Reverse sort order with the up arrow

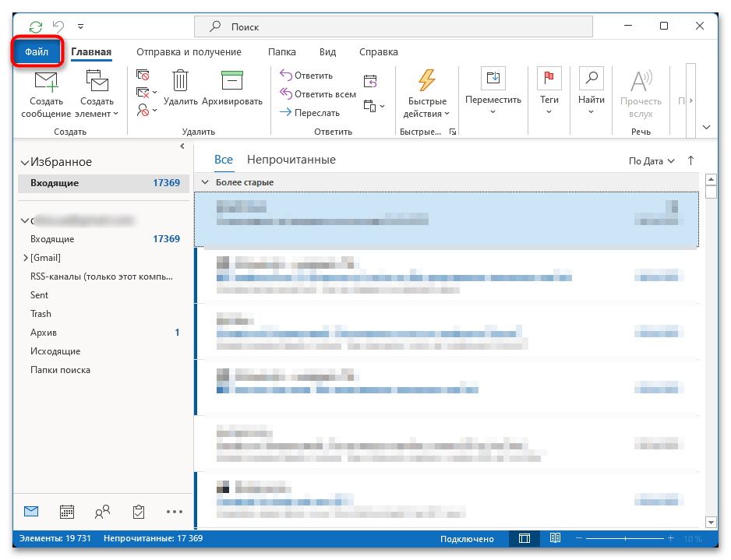tap(690, 160)
